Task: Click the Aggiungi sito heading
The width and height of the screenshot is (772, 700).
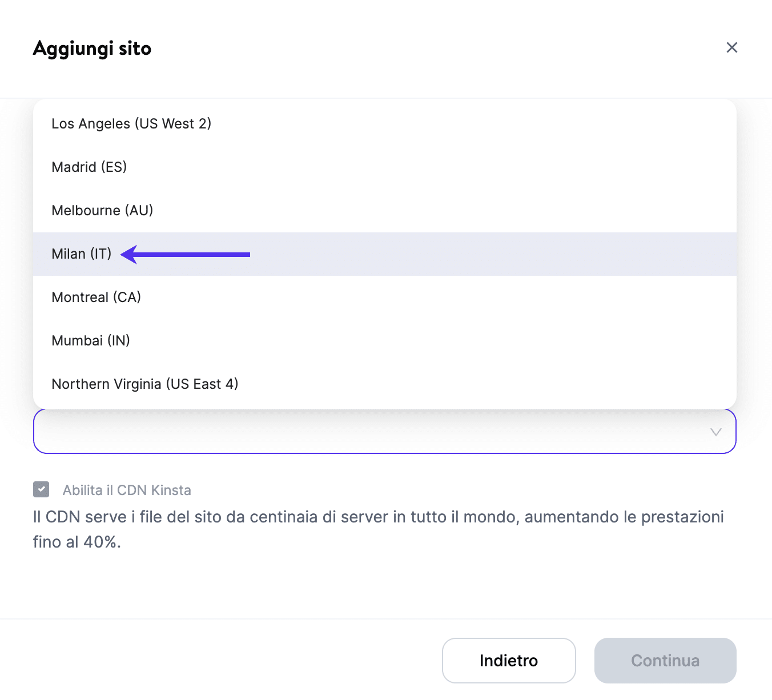Action: pyautogui.click(x=93, y=49)
